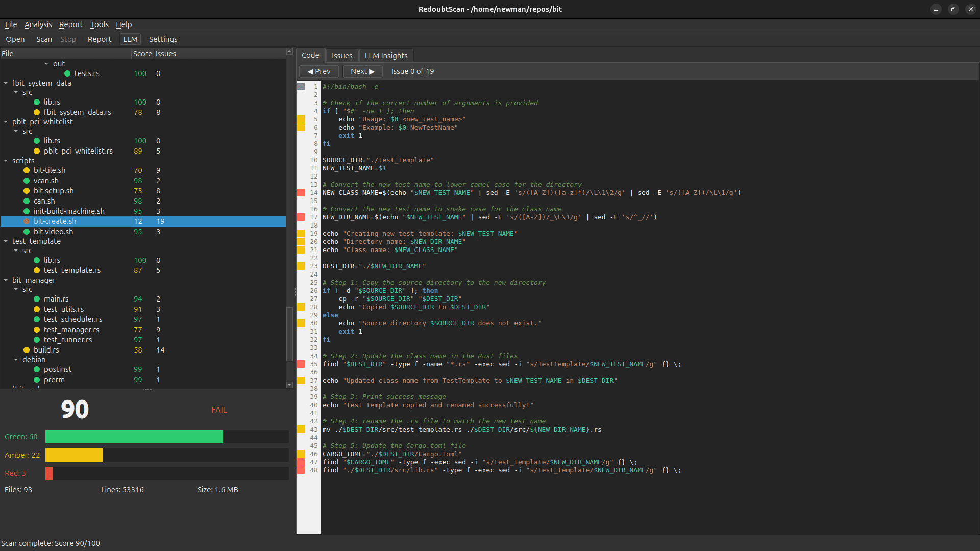Click red issue marker on line 47
Image resolution: width=980 pixels, height=551 pixels.
tap(301, 462)
